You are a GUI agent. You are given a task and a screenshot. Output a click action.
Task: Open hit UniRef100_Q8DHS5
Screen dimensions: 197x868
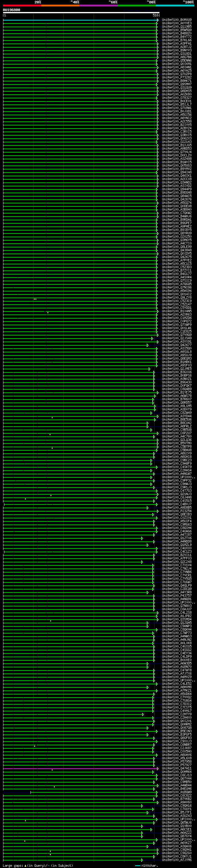click(177, 91)
